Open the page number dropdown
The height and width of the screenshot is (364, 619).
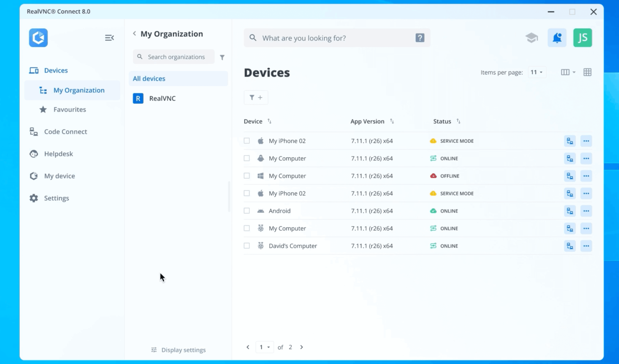click(265, 347)
